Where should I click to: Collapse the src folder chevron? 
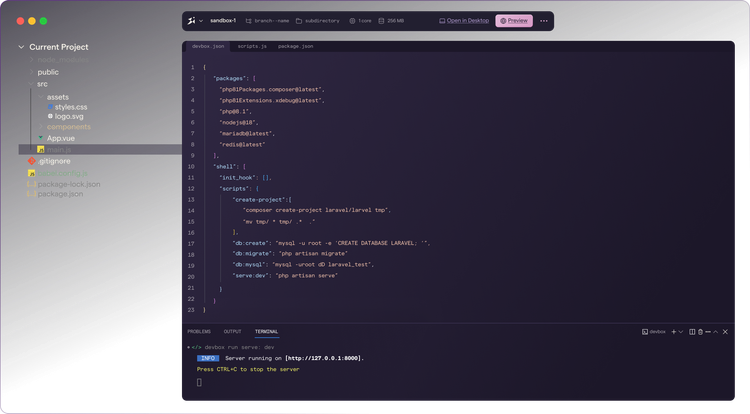click(32, 84)
